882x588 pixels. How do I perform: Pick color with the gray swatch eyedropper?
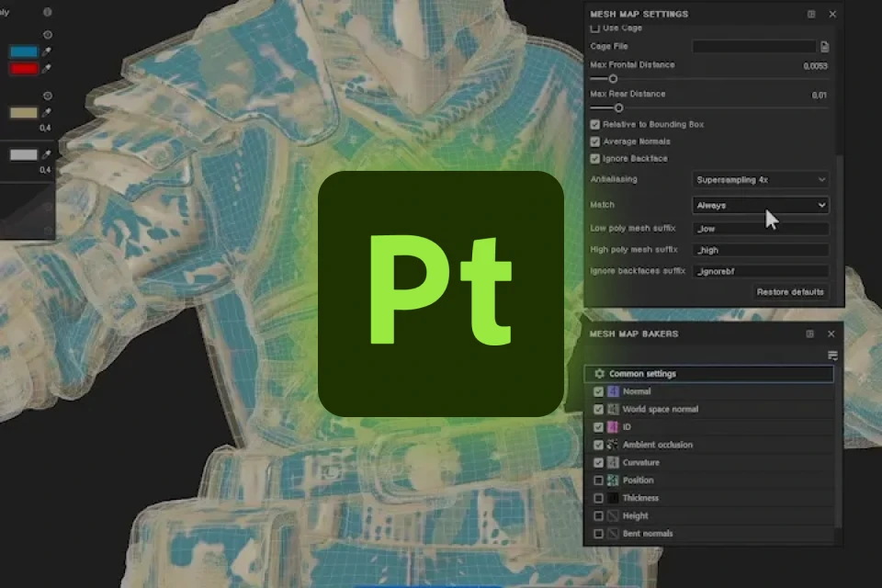tap(47, 154)
